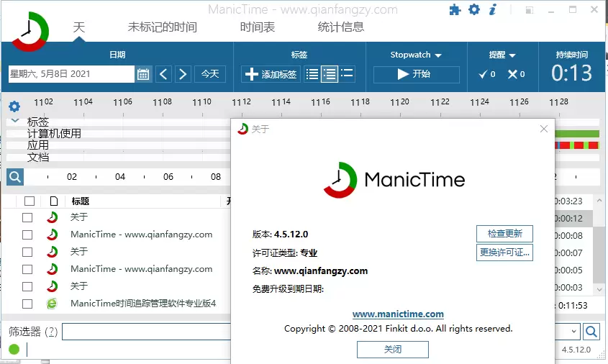Select the '计算机使用' timeline label
The height and width of the screenshot is (364, 608).
tap(54, 133)
